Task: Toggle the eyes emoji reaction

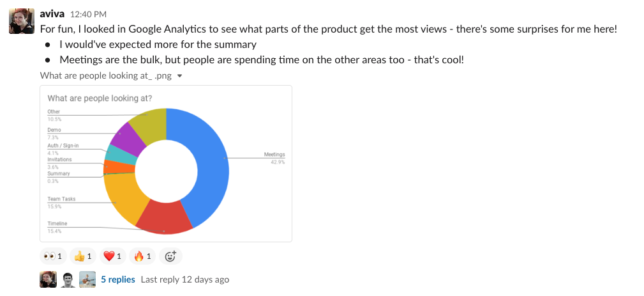Action: (52, 256)
